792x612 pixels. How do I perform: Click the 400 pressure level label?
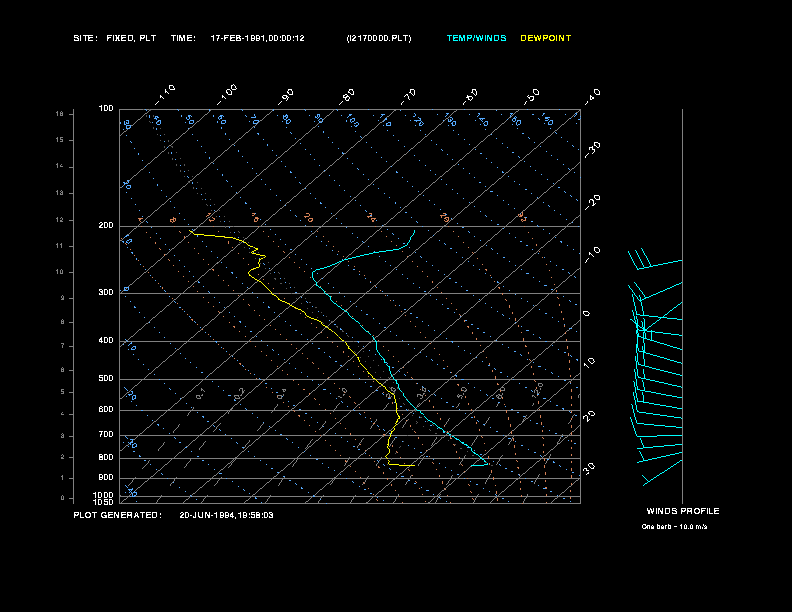click(106, 340)
